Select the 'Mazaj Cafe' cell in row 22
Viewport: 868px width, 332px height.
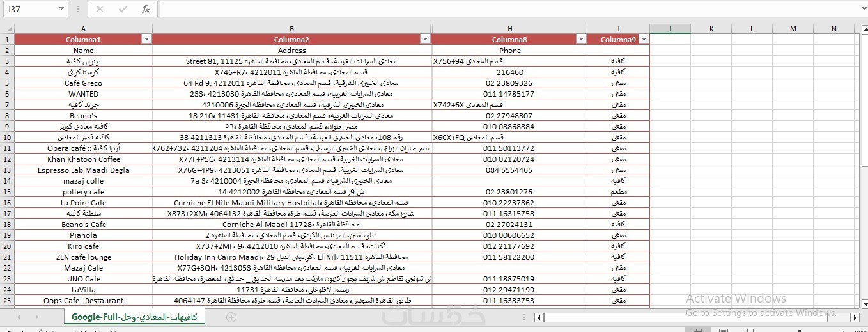pyautogui.click(x=83, y=268)
